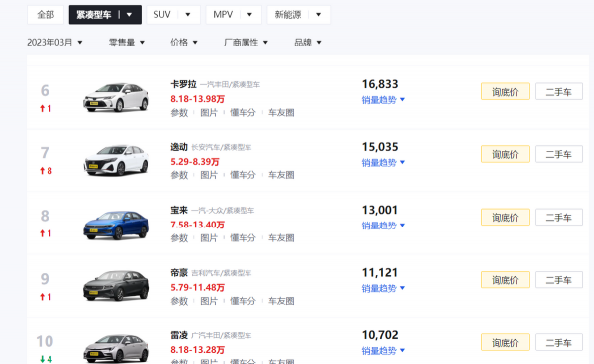Expand 销量趋势 for 雷凌 10,702
Viewport: 594px width, 364px height.
[x=383, y=351]
